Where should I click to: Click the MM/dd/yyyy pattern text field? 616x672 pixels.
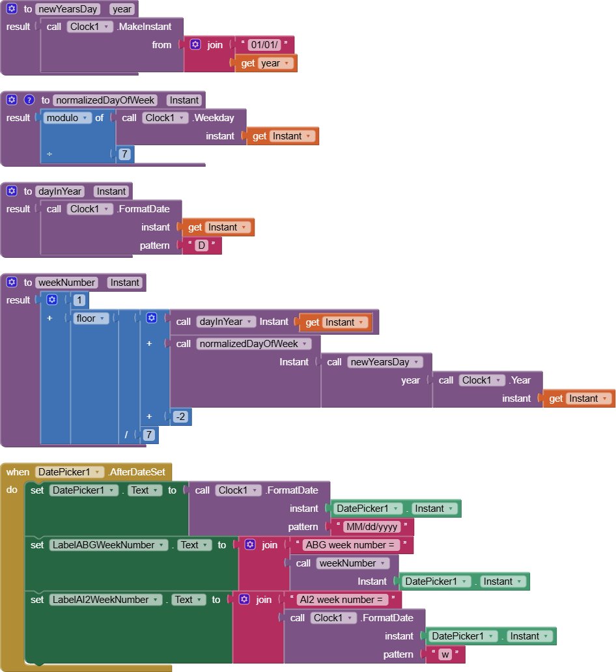point(372,527)
